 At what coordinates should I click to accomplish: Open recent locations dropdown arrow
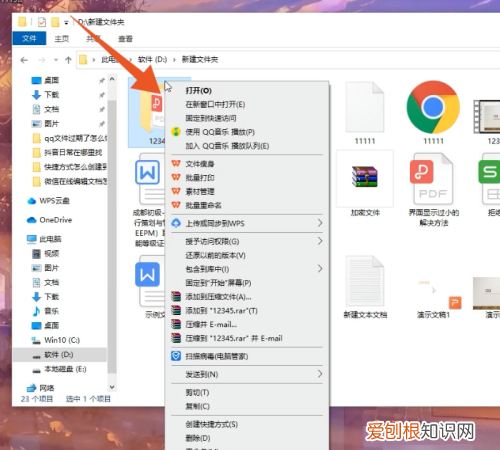click(x=56, y=60)
